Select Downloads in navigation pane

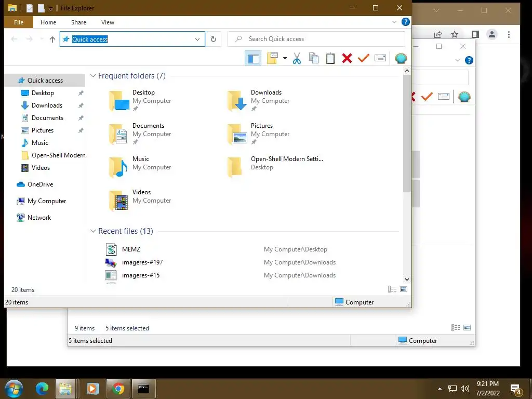click(47, 105)
